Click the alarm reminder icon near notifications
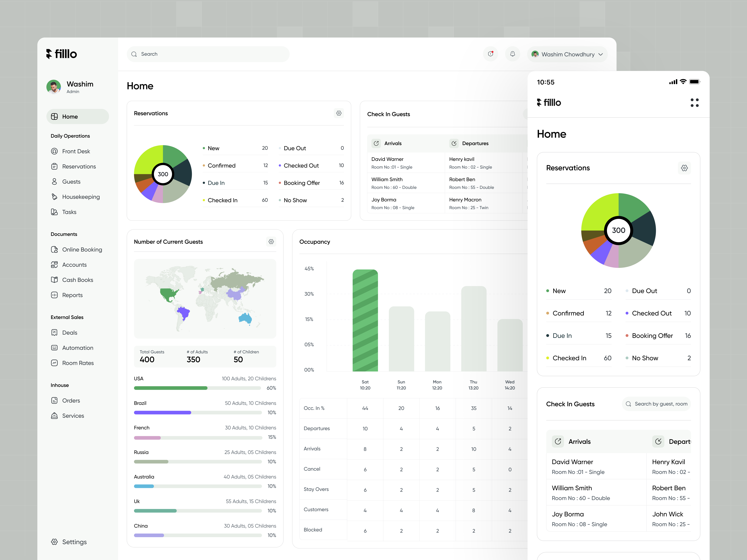This screenshot has height=560, width=747. pos(490,54)
